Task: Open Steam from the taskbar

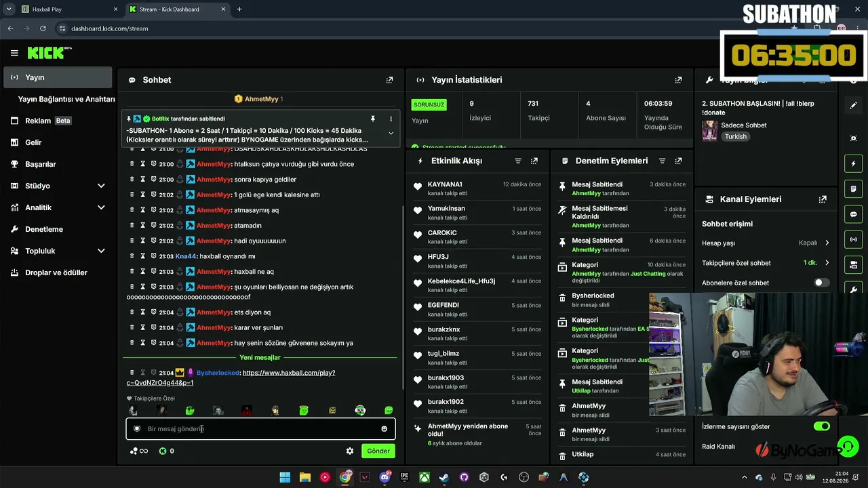Action: tap(444, 477)
